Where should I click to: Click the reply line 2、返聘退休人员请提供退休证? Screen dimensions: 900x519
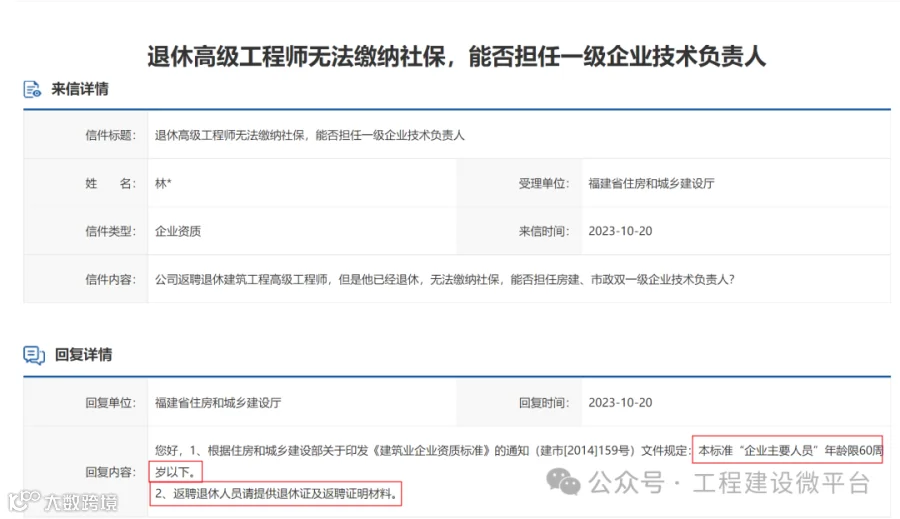(x=276, y=494)
